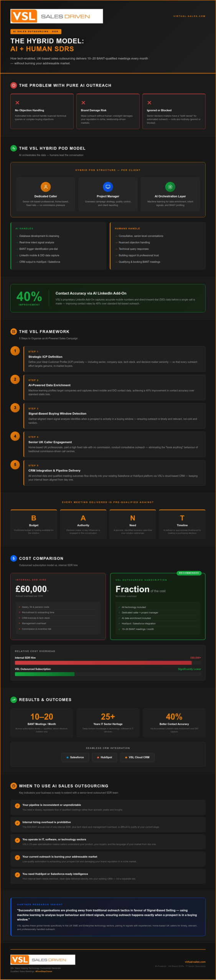Viewport: 216px width, 980px height.
Task: Click checkmark next to HubSpot or Salesforce-ready intelligence
Action: (x=17, y=875)
